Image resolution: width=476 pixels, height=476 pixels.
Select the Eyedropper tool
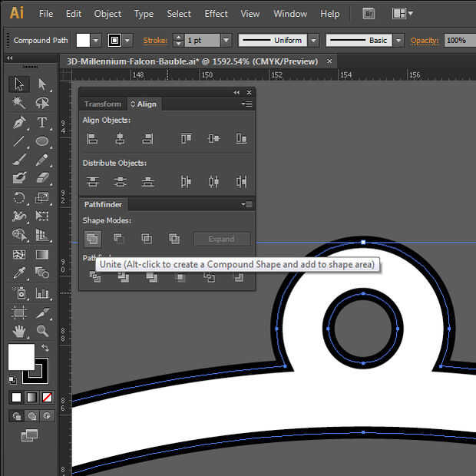click(19, 273)
